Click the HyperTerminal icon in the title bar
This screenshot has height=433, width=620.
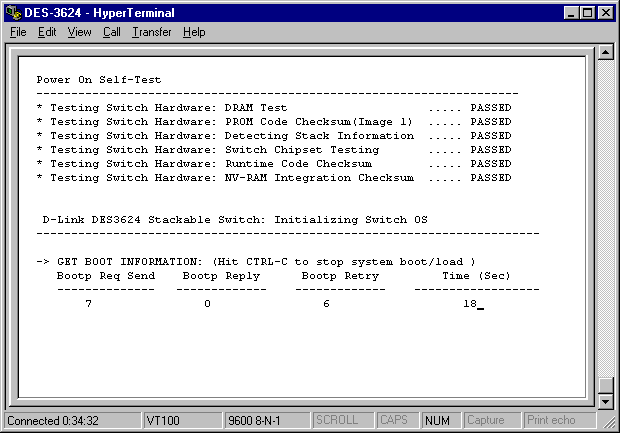(12, 12)
